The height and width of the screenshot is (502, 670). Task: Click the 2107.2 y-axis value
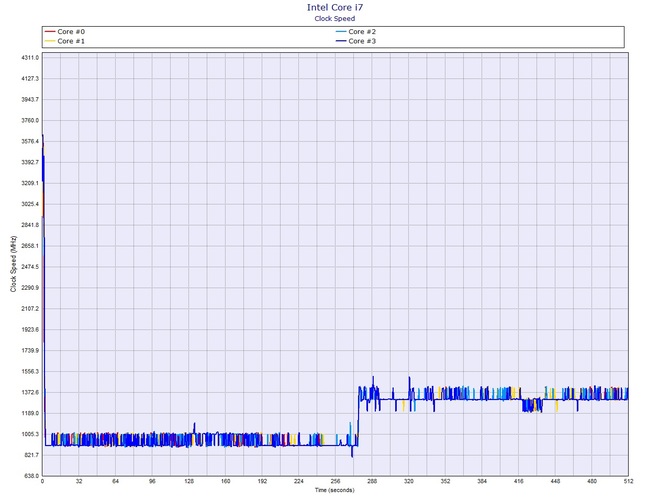[x=30, y=308]
